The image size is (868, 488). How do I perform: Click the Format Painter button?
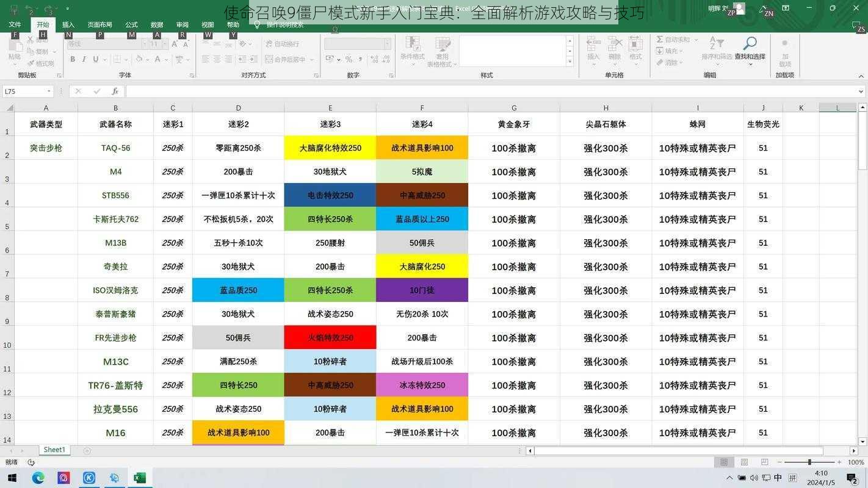[40, 63]
